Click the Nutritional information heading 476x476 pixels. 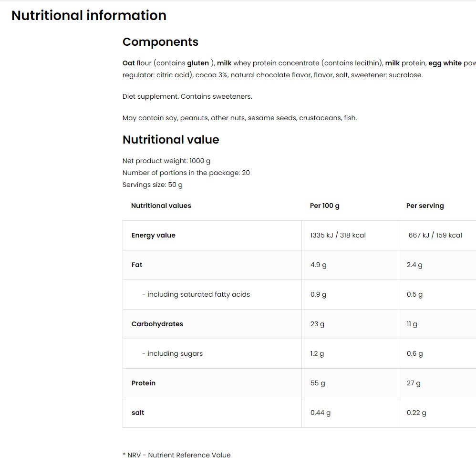pos(89,15)
